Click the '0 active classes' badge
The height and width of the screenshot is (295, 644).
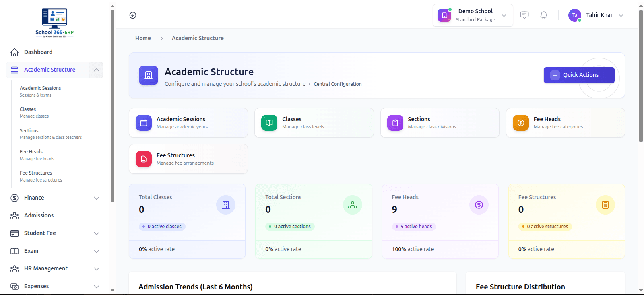(162, 227)
